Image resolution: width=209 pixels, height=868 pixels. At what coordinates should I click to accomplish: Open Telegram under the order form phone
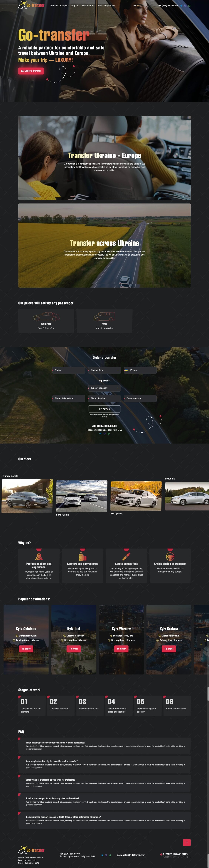point(100,434)
